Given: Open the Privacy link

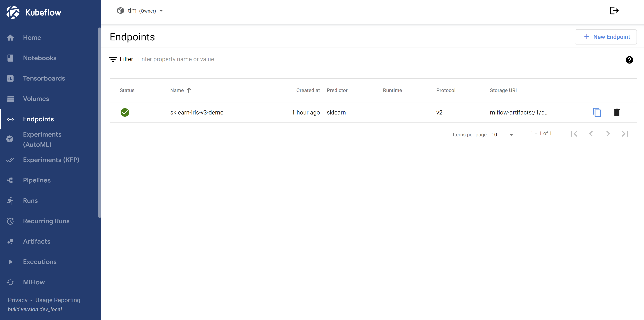Looking at the screenshot, I should [x=17, y=300].
